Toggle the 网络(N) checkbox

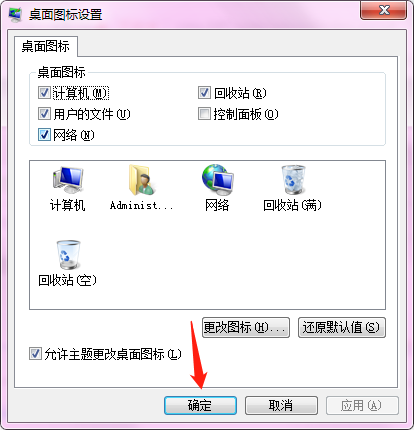pyautogui.click(x=44, y=135)
